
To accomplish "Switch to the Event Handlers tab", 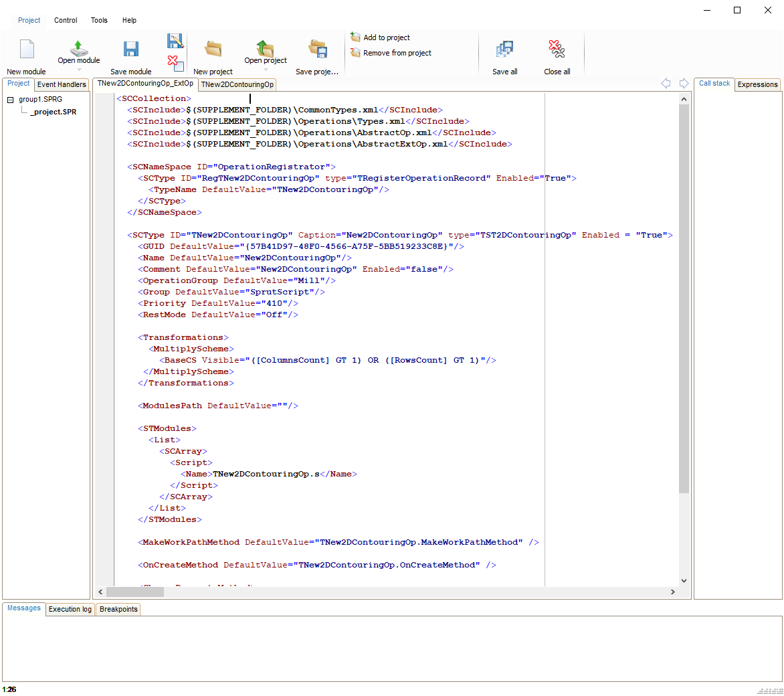I will coord(62,84).
